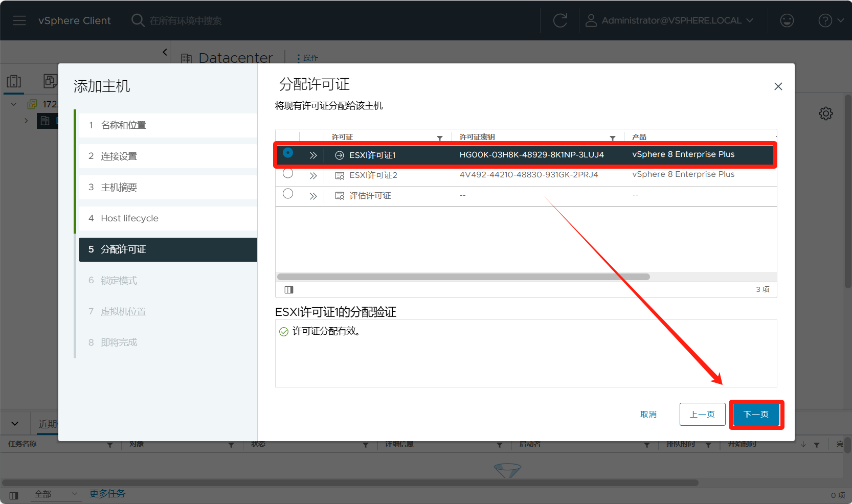
Task: Click the hamburger menu icon
Action: pos(19,20)
